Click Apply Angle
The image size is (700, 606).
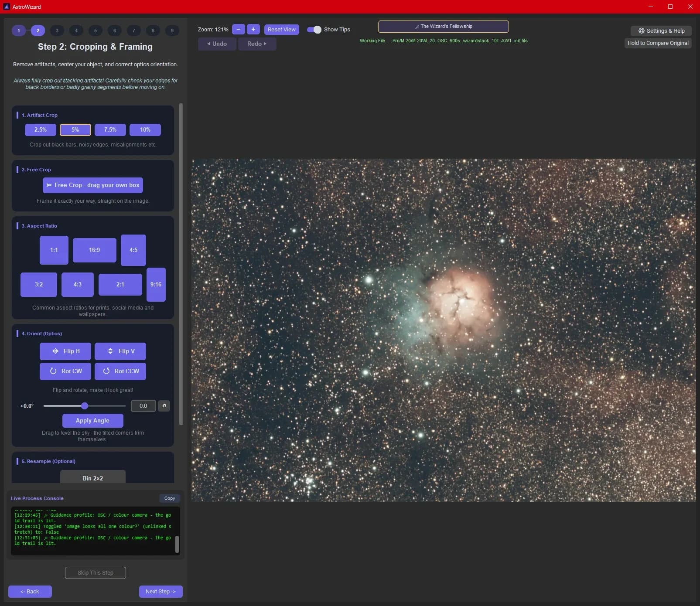click(x=93, y=421)
